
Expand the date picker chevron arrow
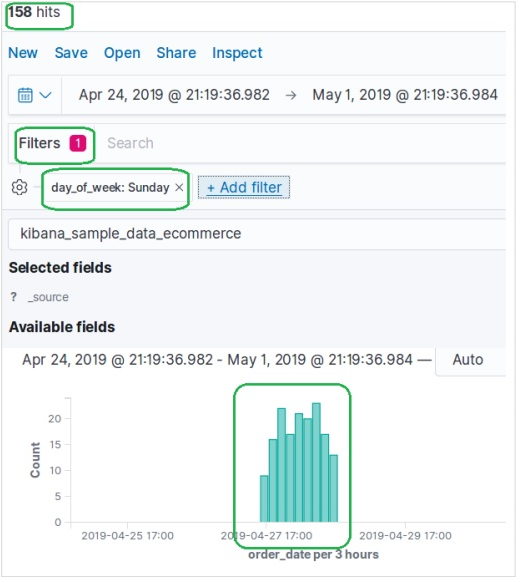[45, 95]
